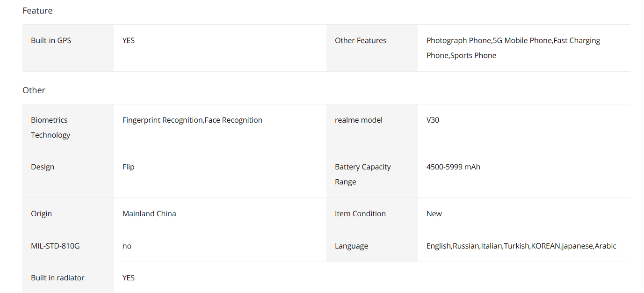The image size is (644, 293).
Task: Select the Mainland China value
Action: (149, 213)
